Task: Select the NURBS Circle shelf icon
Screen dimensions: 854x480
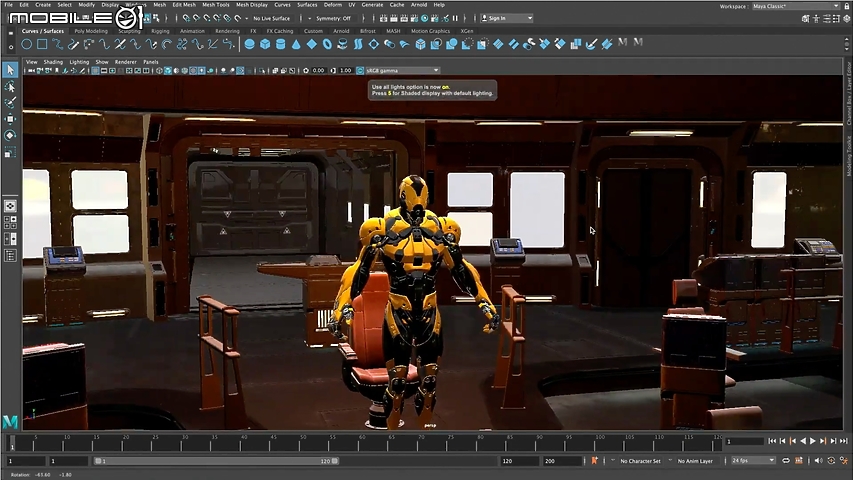Action: coord(26,45)
